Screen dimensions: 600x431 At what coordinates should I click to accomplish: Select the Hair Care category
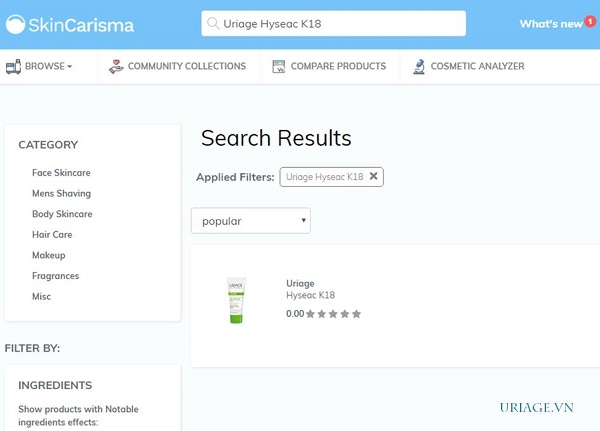(52, 235)
